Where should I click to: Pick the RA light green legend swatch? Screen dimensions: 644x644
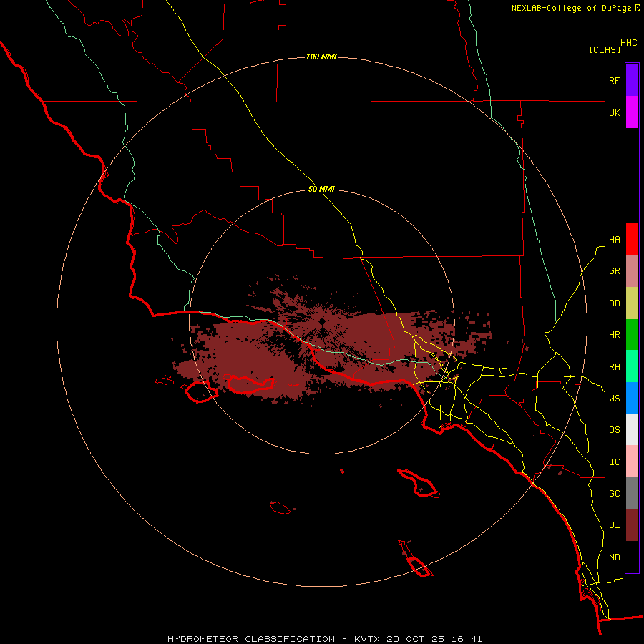pyautogui.click(x=632, y=366)
